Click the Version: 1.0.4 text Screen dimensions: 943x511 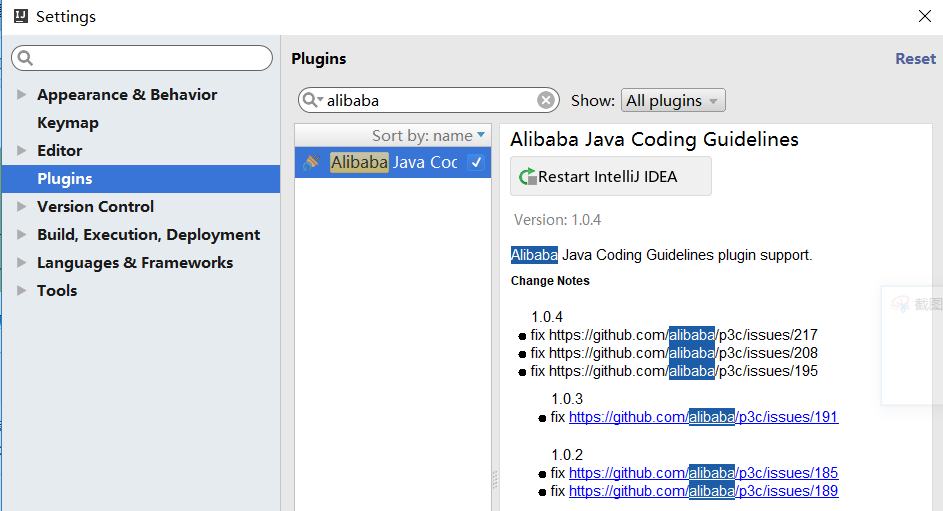557,220
